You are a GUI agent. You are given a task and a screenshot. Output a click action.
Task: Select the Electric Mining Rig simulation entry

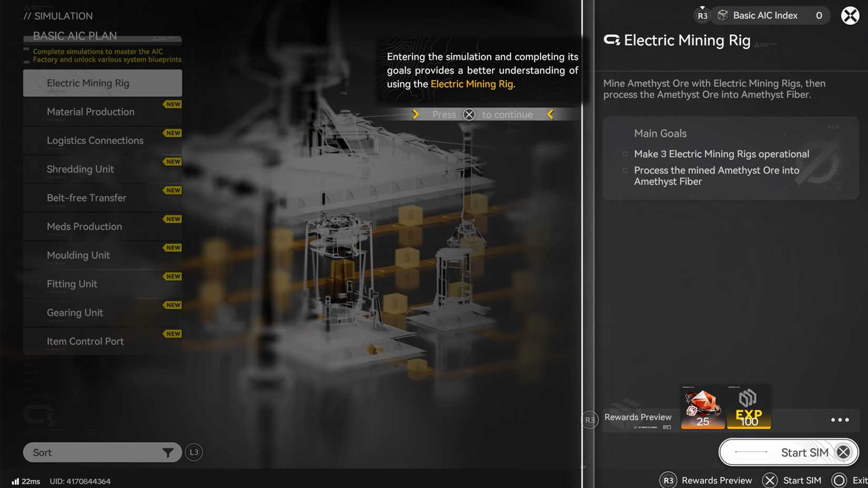(102, 83)
